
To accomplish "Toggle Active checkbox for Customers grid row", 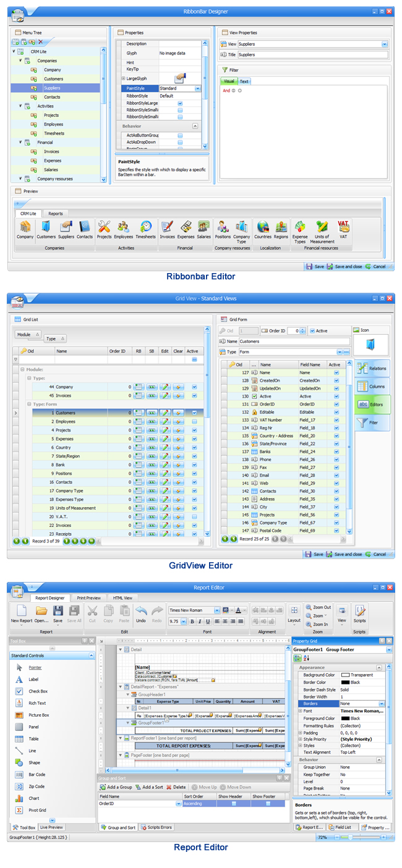I will [194, 412].
